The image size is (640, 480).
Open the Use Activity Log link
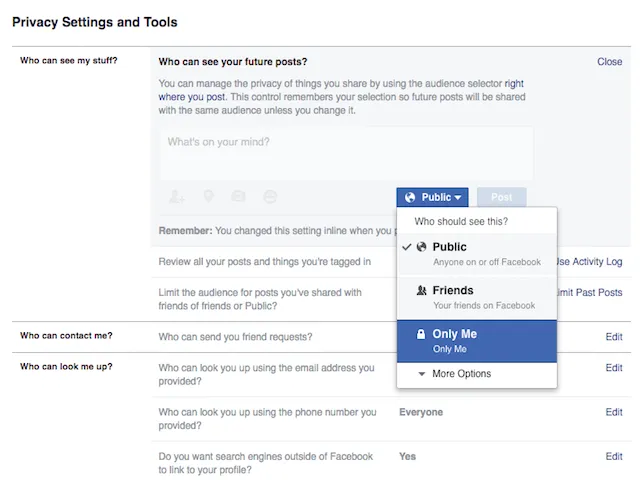[590, 262]
